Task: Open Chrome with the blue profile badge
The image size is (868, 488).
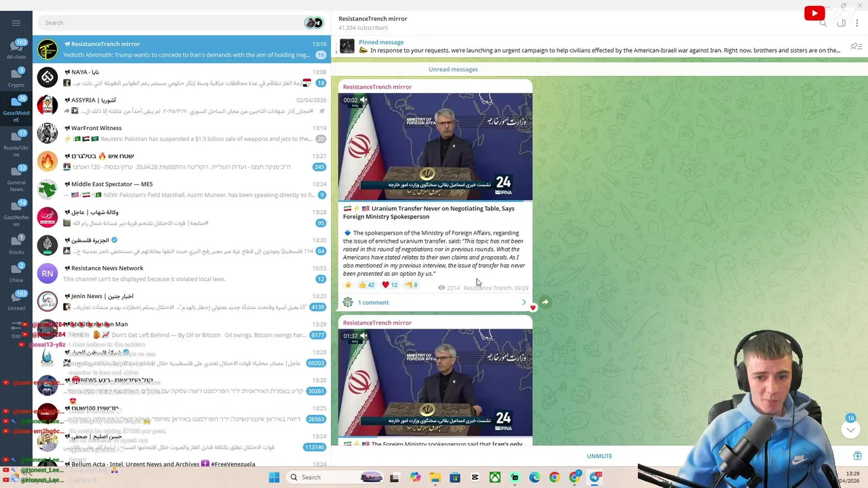Action: [x=575, y=478]
